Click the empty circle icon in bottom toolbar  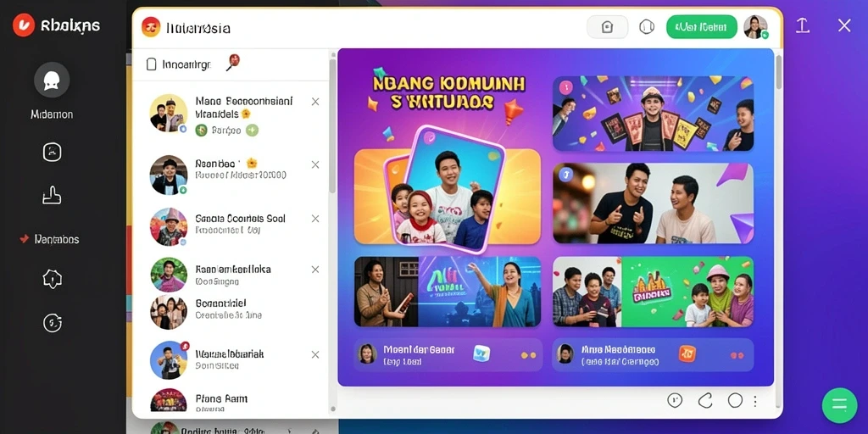point(735,400)
